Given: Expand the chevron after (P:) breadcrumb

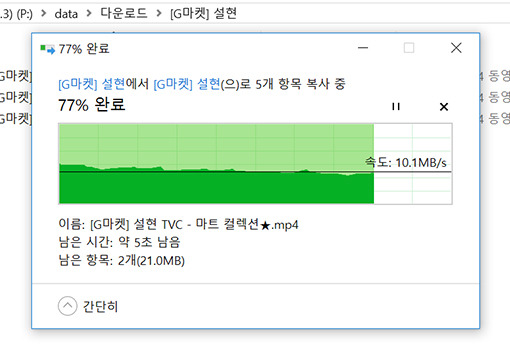Looking at the screenshot, I should (x=43, y=14).
